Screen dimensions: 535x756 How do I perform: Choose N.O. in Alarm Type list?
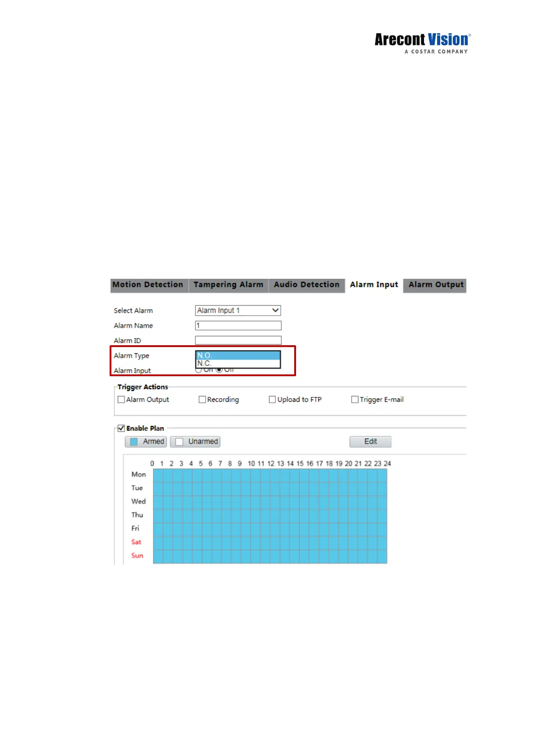238,355
